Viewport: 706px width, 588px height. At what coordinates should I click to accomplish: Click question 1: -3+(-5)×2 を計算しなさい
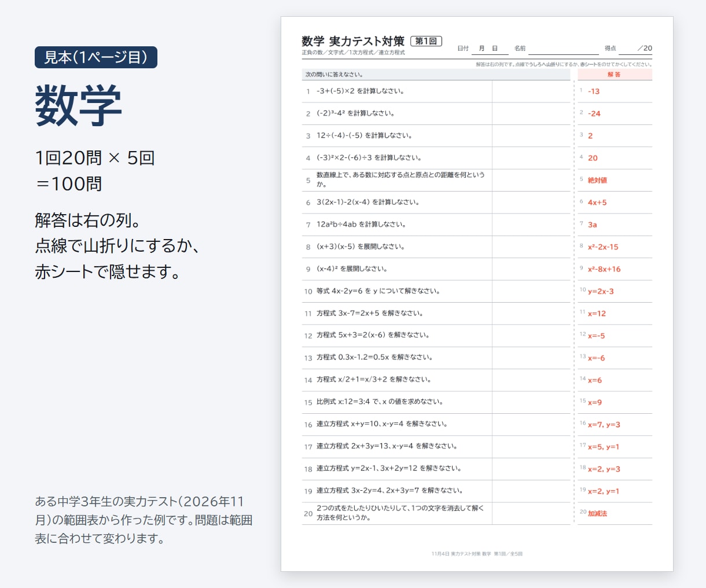pyautogui.click(x=361, y=91)
